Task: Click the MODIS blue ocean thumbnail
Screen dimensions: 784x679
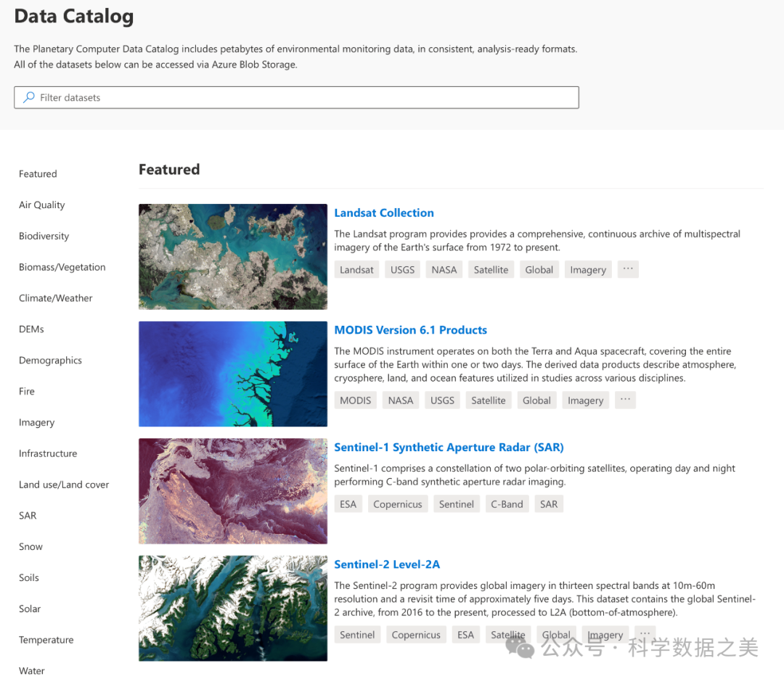Action: coord(233,374)
